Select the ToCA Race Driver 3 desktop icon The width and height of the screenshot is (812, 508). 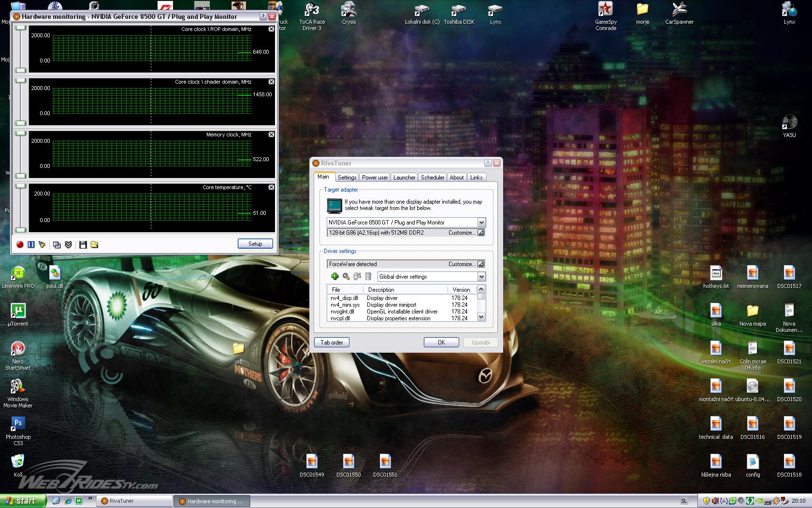(312, 16)
